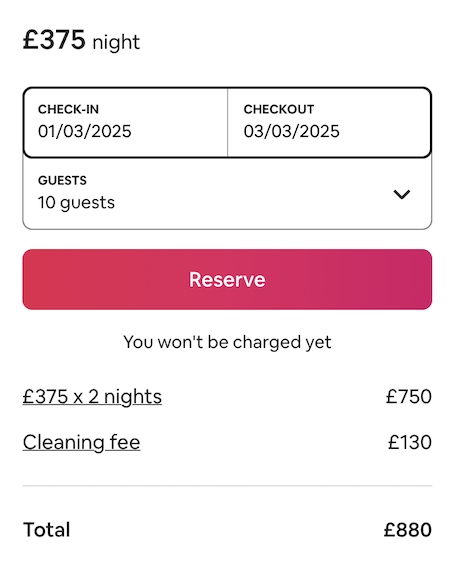This screenshot has height=564, width=454.
Task: Click the CHECKOUT label text
Action: (279, 109)
